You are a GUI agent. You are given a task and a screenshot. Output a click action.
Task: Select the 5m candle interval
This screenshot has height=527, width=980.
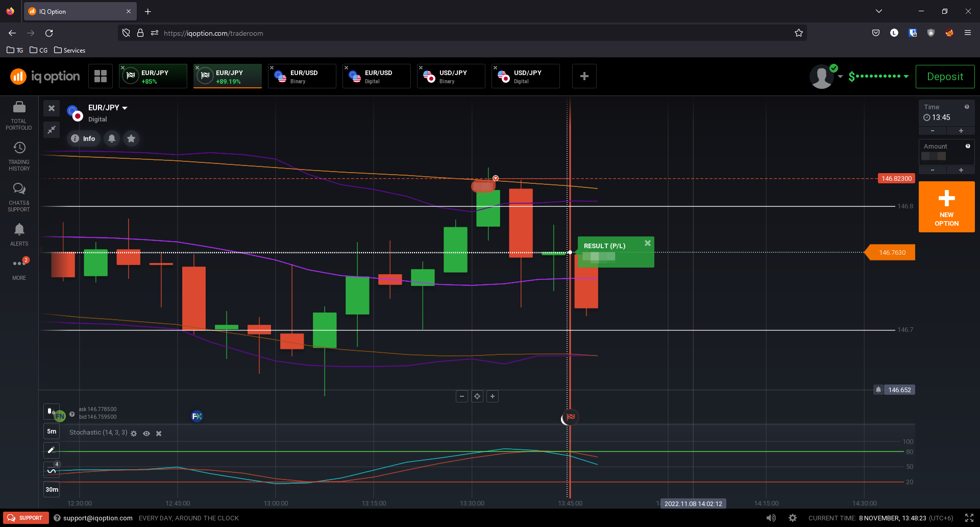[x=52, y=431]
